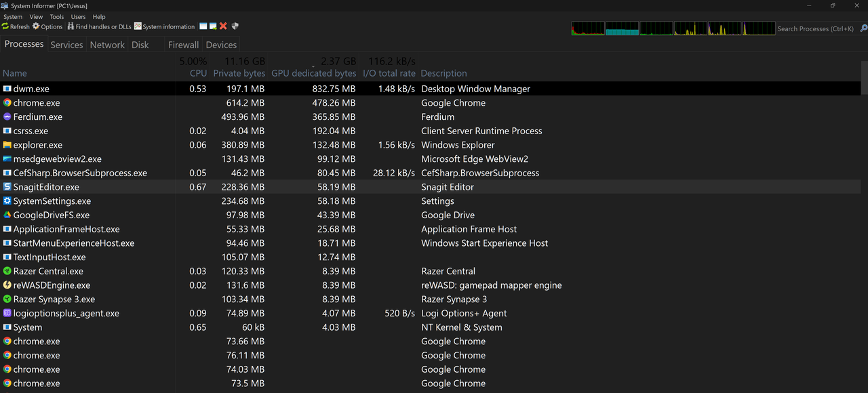Switch to the Devices tab
Screen dimensions: 868x393
(221, 45)
